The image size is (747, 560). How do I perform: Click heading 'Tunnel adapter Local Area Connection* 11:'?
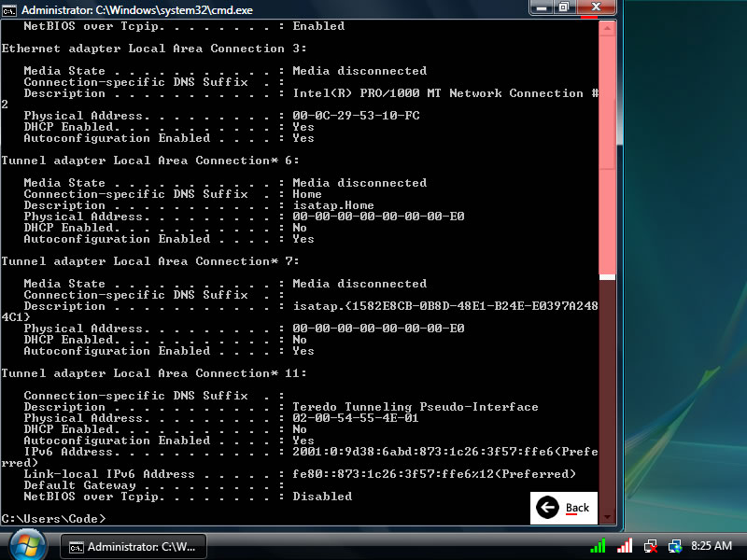pyautogui.click(x=154, y=373)
